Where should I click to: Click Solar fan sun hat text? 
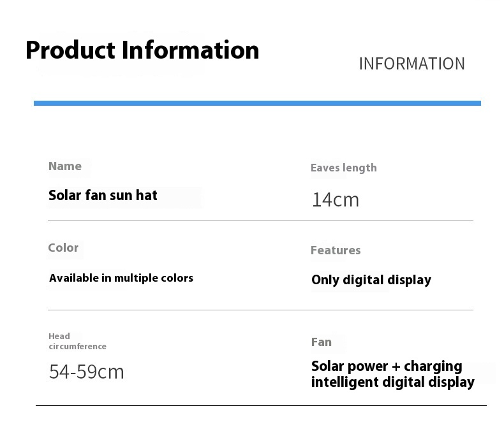click(x=103, y=195)
